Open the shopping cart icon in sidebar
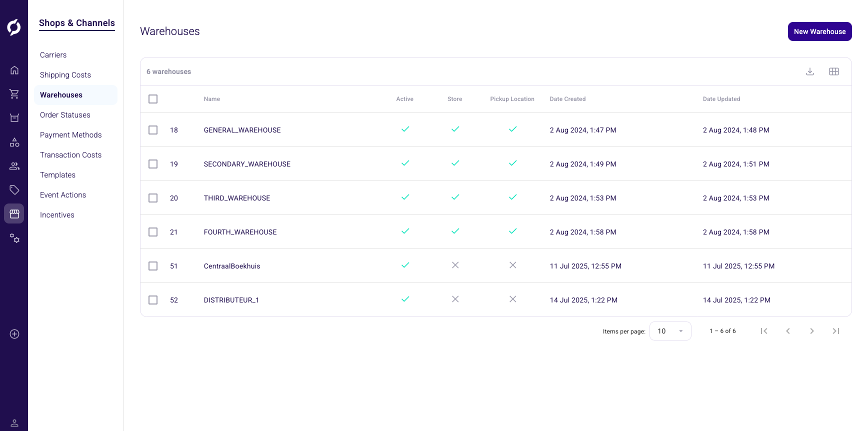This screenshot has width=868, height=431. 14,94
